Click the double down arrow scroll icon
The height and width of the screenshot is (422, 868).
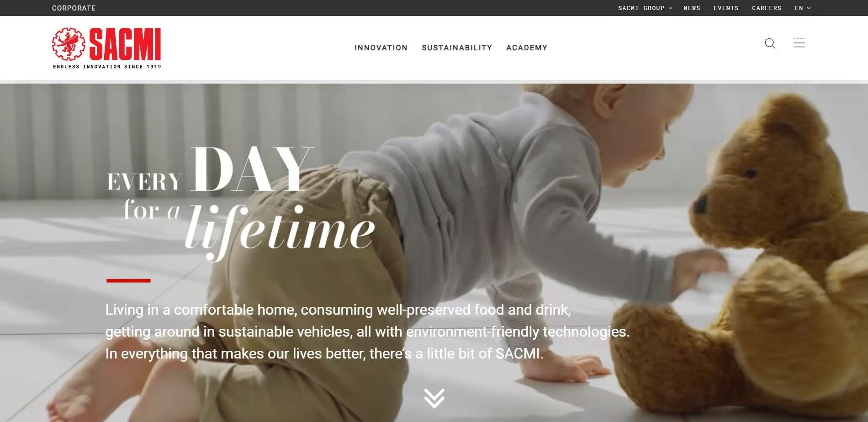tap(434, 398)
